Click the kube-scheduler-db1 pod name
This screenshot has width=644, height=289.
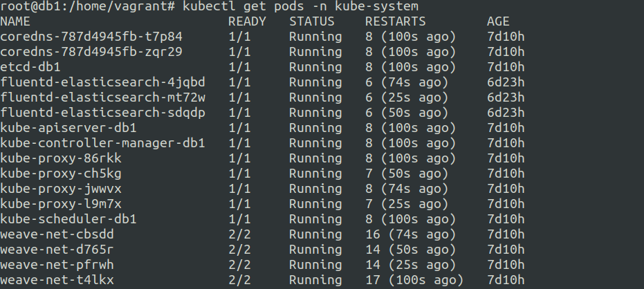coord(68,219)
